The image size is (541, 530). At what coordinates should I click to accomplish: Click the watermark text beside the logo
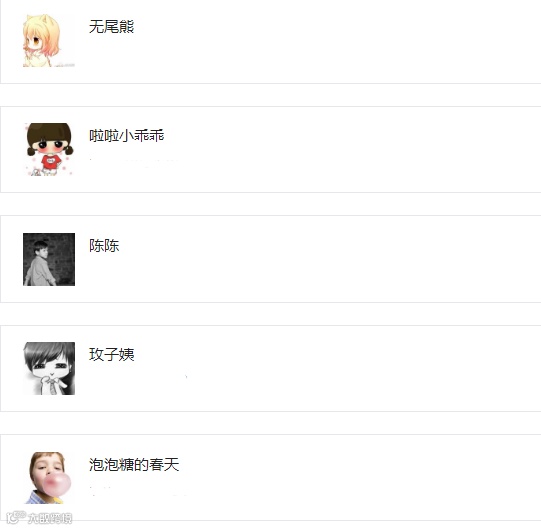click(50, 518)
